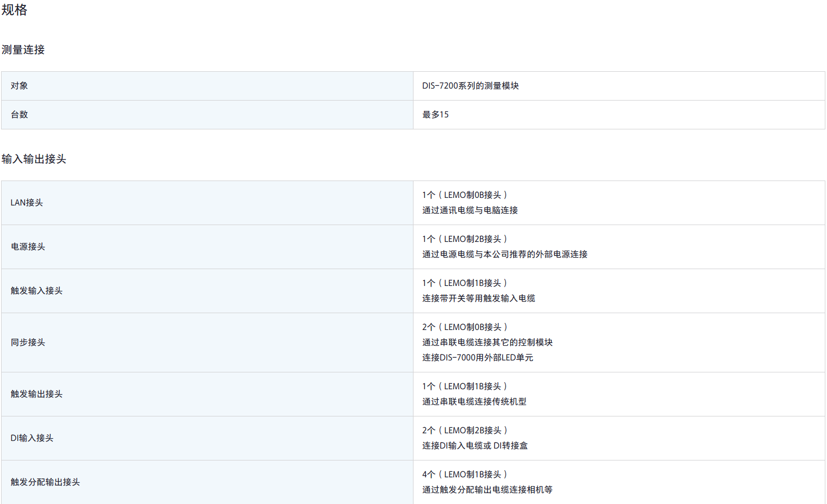Click the 台数 label cell
The width and height of the screenshot is (827, 504).
[207, 115]
